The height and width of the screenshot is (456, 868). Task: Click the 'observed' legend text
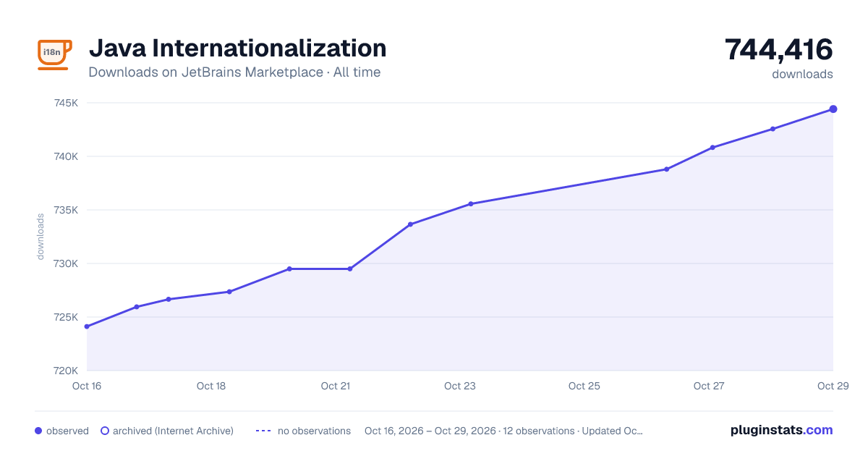67,431
